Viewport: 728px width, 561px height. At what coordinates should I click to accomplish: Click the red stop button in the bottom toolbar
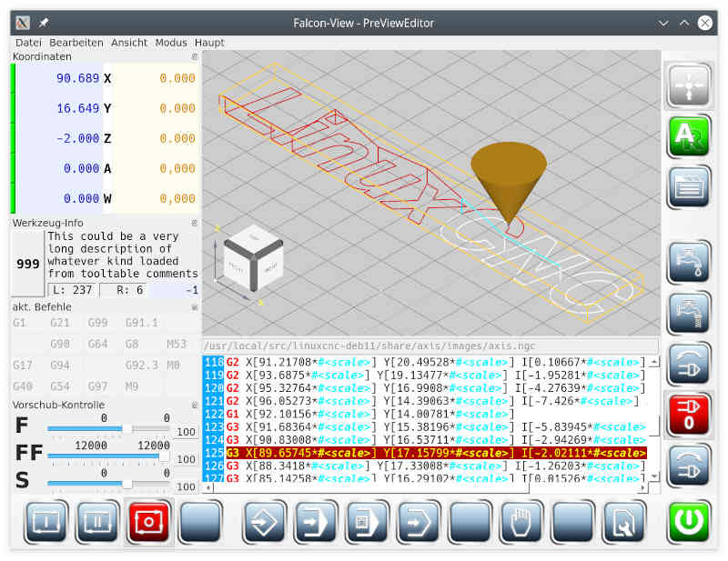[x=148, y=522]
